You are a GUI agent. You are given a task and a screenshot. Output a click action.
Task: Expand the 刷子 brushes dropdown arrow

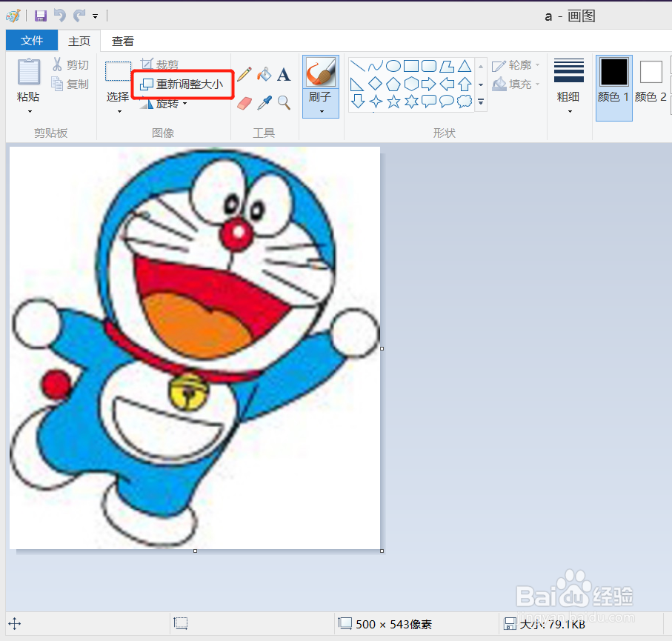322,111
